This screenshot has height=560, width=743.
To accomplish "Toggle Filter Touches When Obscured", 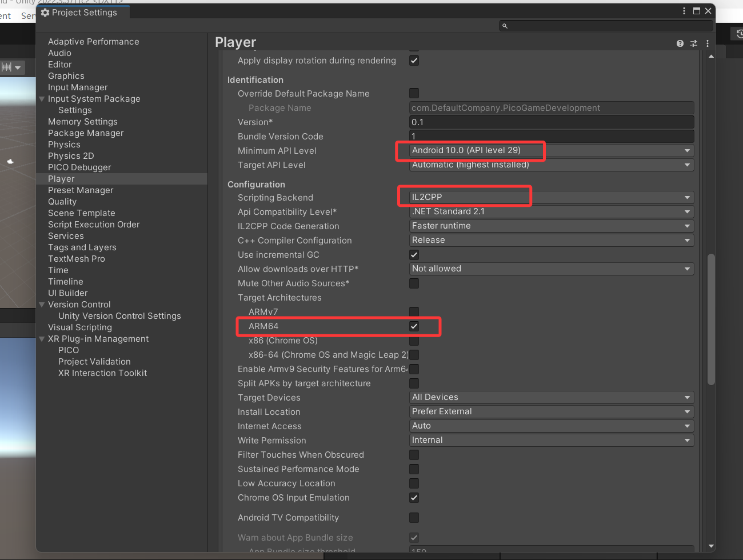I will pyautogui.click(x=414, y=455).
